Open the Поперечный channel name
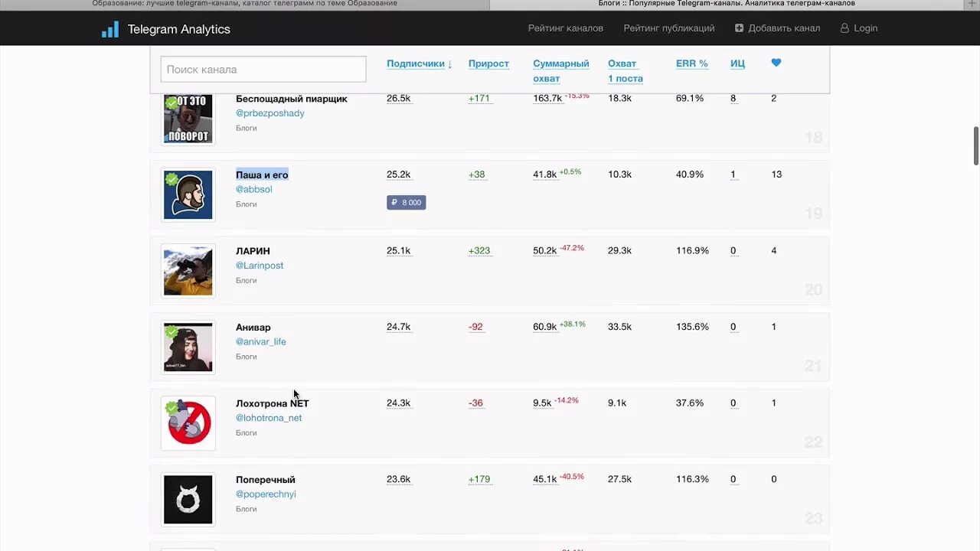Screen dimensions: 980x551 coord(266,480)
